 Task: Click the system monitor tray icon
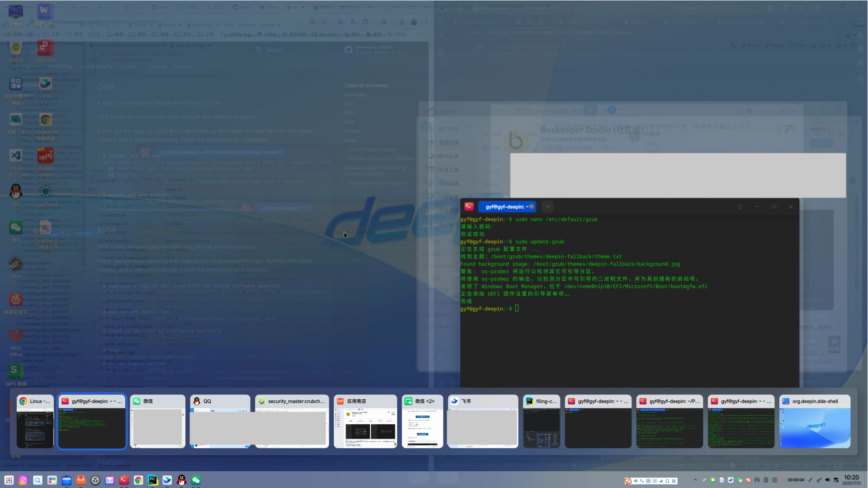click(x=757, y=480)
